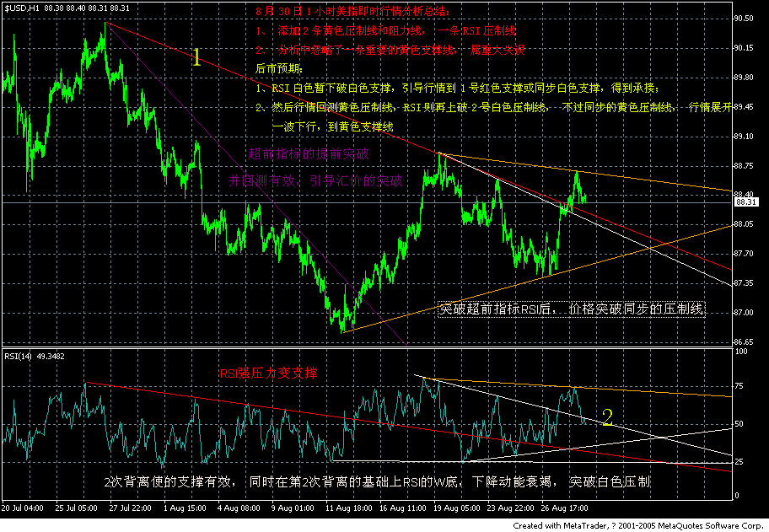Click the 90.50 price axis label

pyautogui.click(x=743, y=19)
